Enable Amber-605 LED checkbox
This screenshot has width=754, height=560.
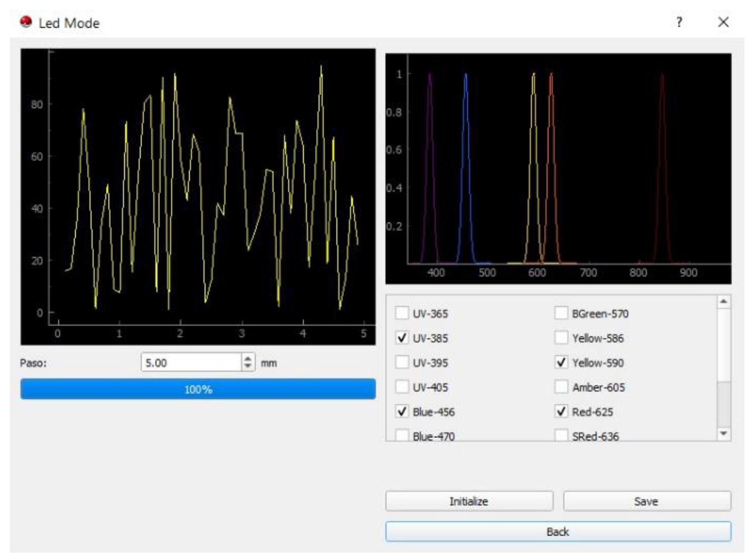click(x=561, y=387)
